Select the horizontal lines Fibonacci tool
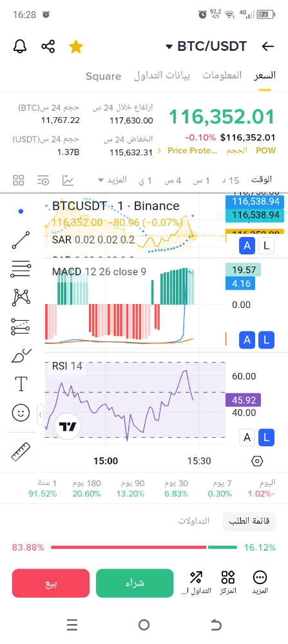The image size is (288, 644). click(21, 269)
